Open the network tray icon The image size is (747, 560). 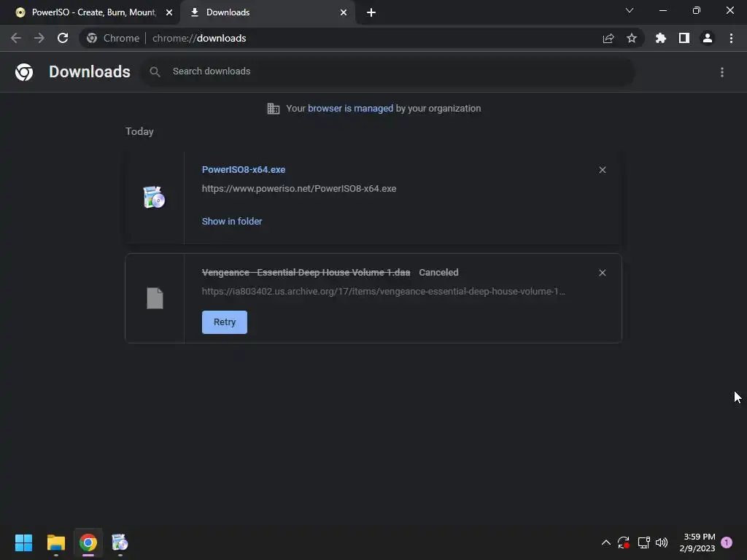coord(643,542)
